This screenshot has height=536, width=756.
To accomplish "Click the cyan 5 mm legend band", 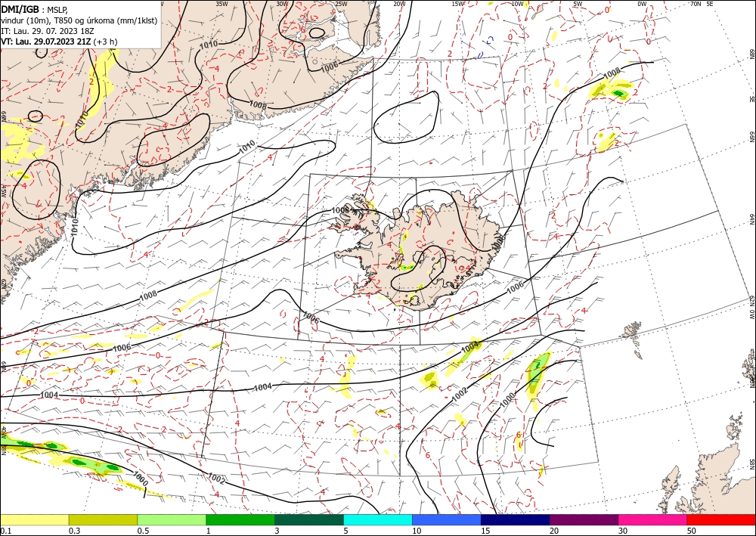I will (378, 519).
